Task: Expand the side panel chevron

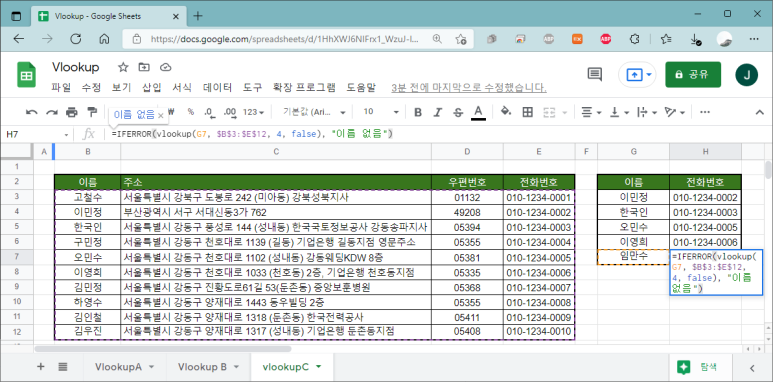Action: (752, 367)
